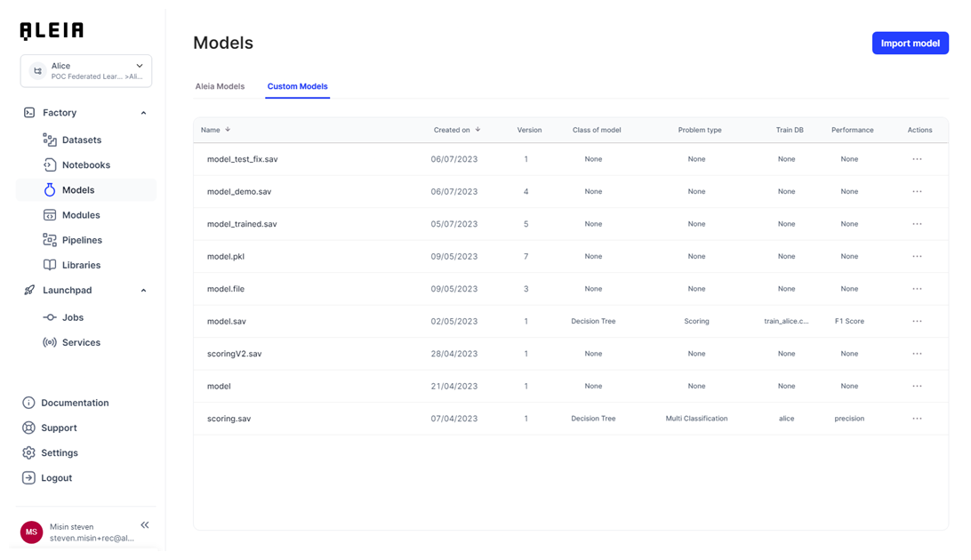Click the Jobs icon under Launchpad
971x560 pixels.
(50, 317)
